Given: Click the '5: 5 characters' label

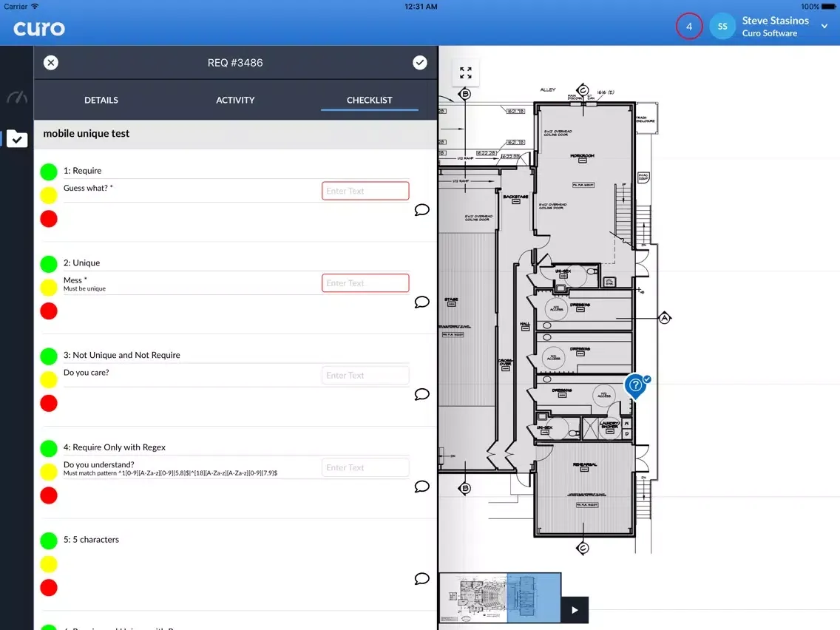Looking at the screenshot, I should point(91,540).
